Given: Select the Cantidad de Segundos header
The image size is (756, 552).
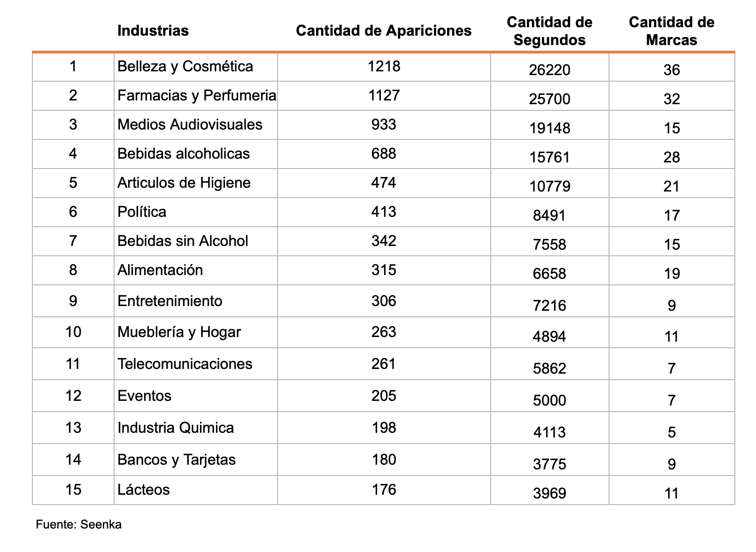Looking at the screenshot, I should (x=549, y=31).
